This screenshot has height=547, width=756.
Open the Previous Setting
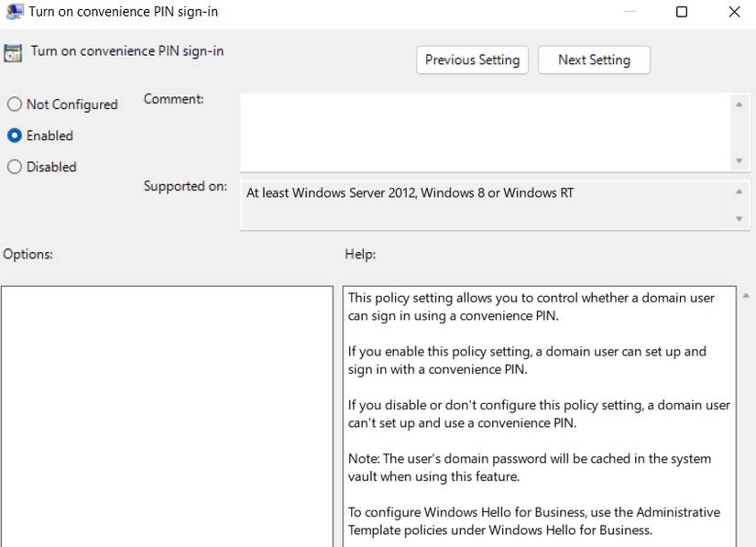tap(472, 60)
